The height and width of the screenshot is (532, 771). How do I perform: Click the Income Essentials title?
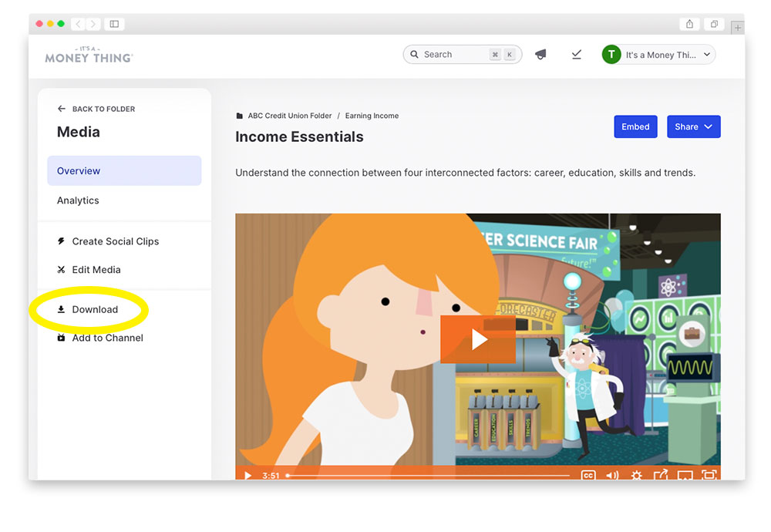point(299,136)
